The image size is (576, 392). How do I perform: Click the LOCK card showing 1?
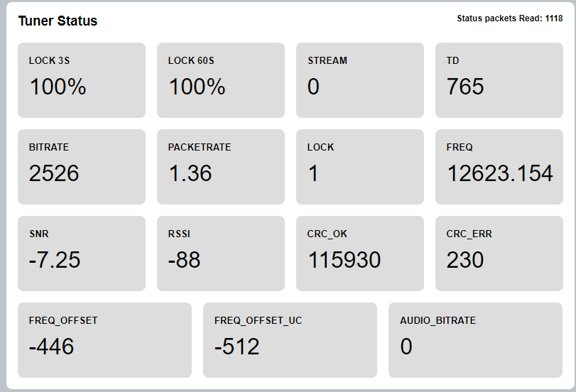360,166
